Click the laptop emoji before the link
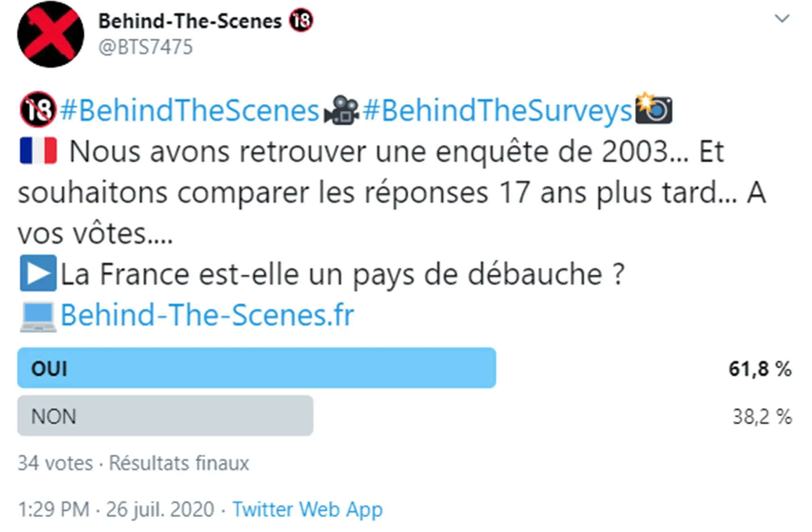The width and height of the screenshot is (812, 532). [x=38, y=316]
